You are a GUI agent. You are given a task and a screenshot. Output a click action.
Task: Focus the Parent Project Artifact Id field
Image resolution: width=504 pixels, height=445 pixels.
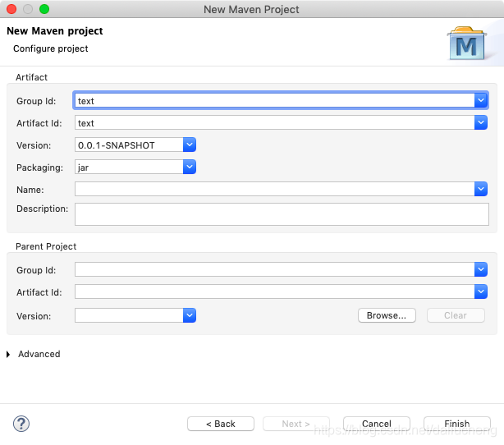coord(274,291)
